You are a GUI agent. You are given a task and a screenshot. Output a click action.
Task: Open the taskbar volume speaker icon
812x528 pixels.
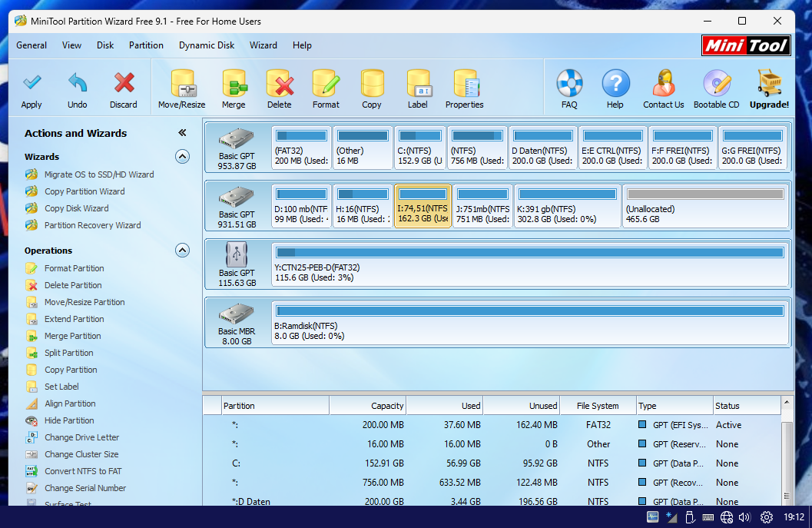(744, 517)
